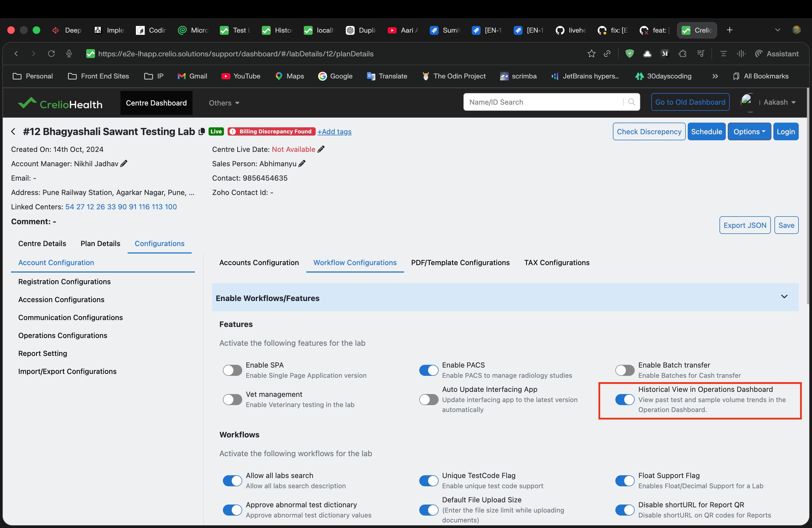
Task: Open the YouTube bookmark
Action: coord(241,76)
